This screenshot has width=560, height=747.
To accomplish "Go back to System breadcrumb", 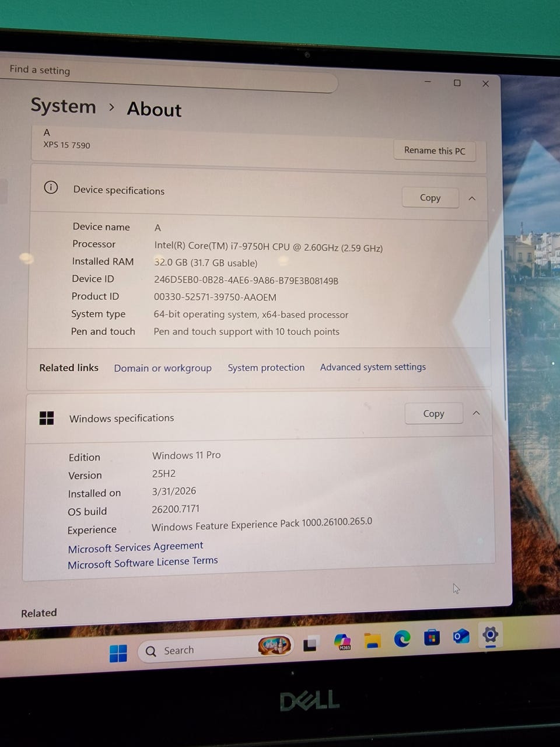I will tap(63, 106).
